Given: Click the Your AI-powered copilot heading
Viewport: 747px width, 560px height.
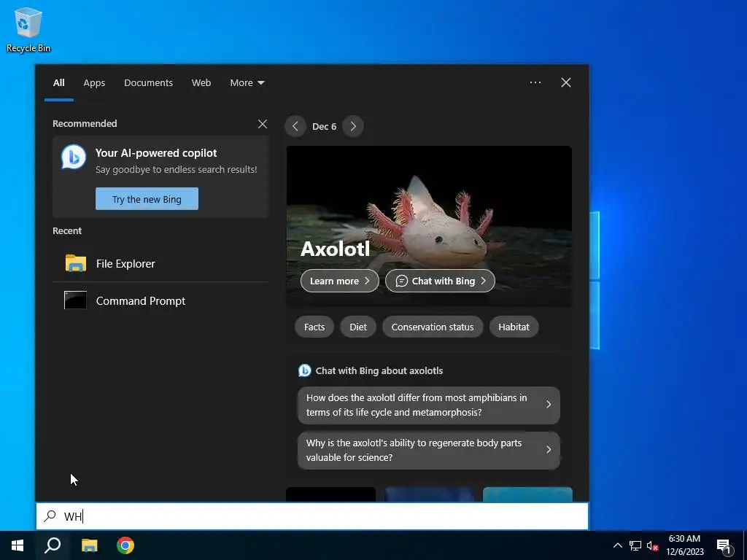Looking at the screenshot, I should tap(156, 153).
